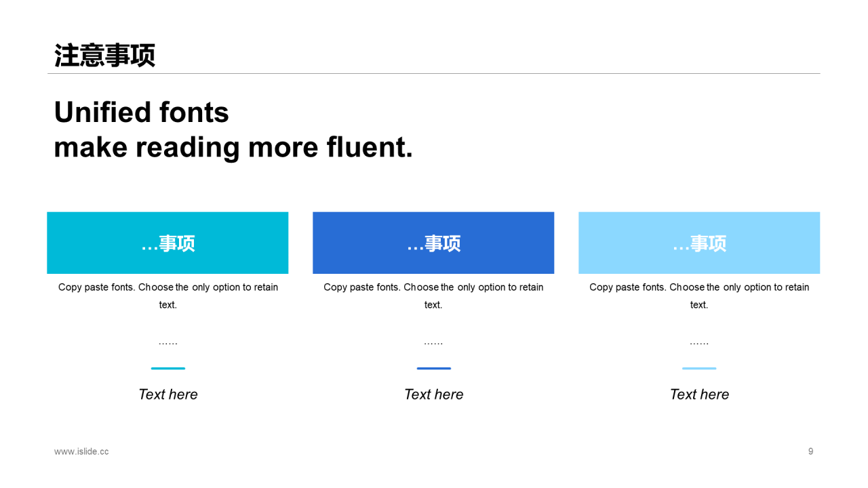The height and width of the screenshot is (488, 868).
Task: Click the left 'Copy paste fonts' paragraph
Action: (x=168, y=296)
